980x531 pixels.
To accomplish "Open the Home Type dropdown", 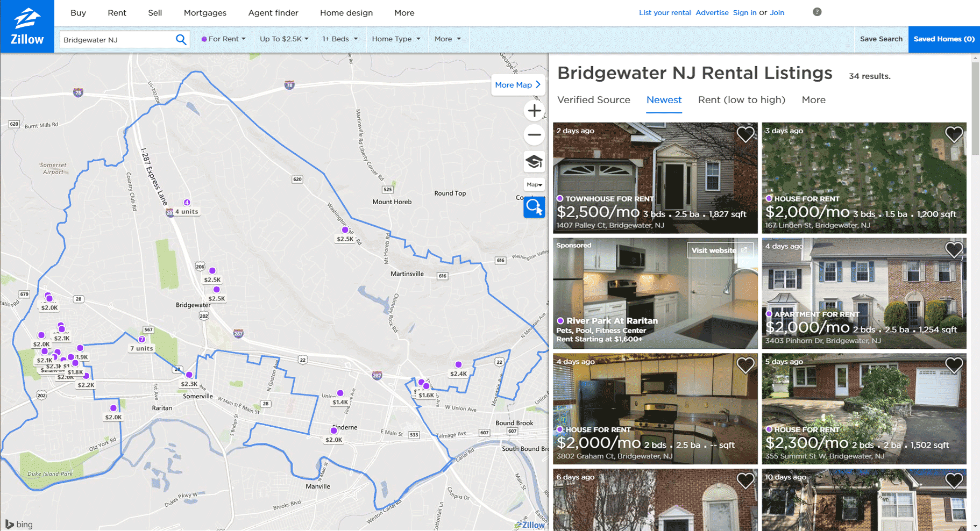I will tap(396, 39).
